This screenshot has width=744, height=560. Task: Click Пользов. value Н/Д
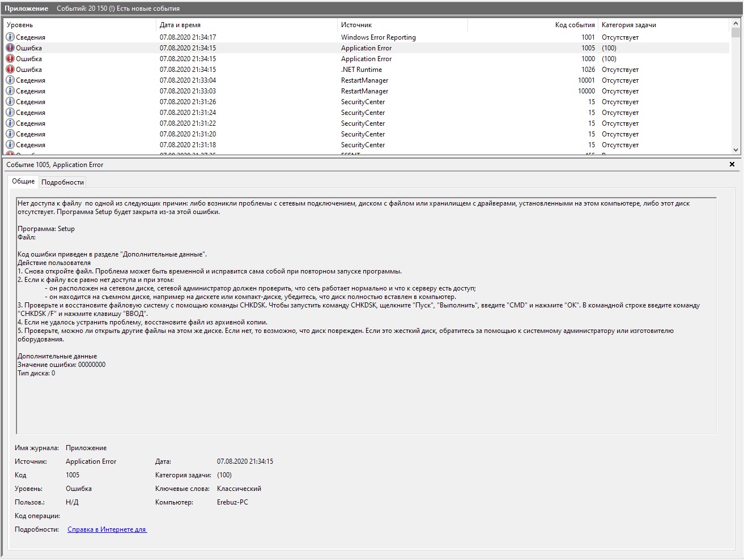72,502
